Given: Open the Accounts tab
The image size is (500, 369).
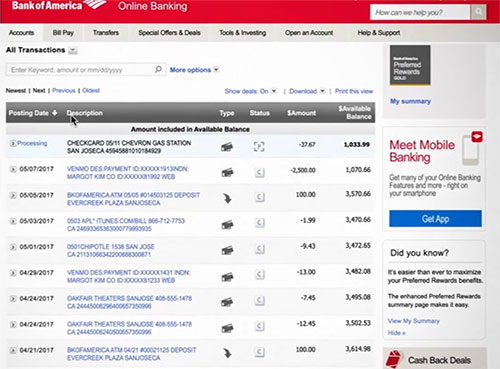Looking at the screenshot, I should click(x=21, y=33).
